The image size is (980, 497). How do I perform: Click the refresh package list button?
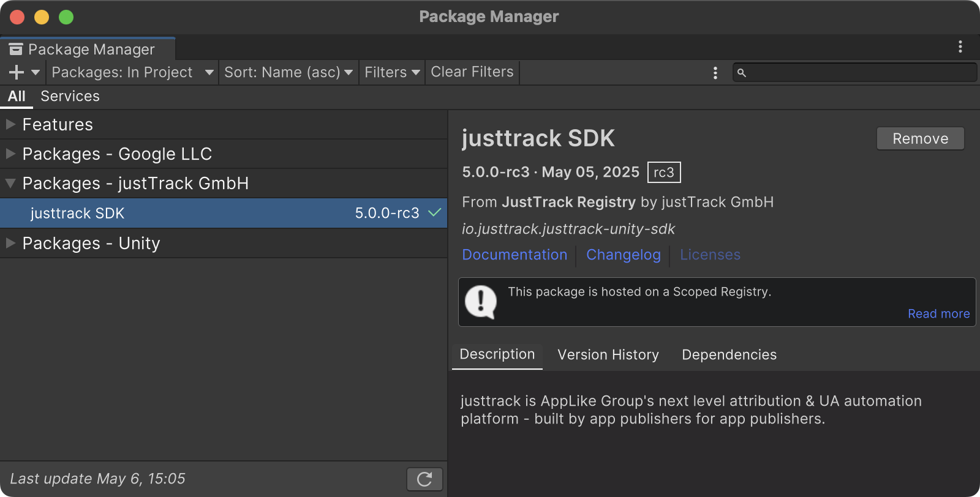coord(424,479)
